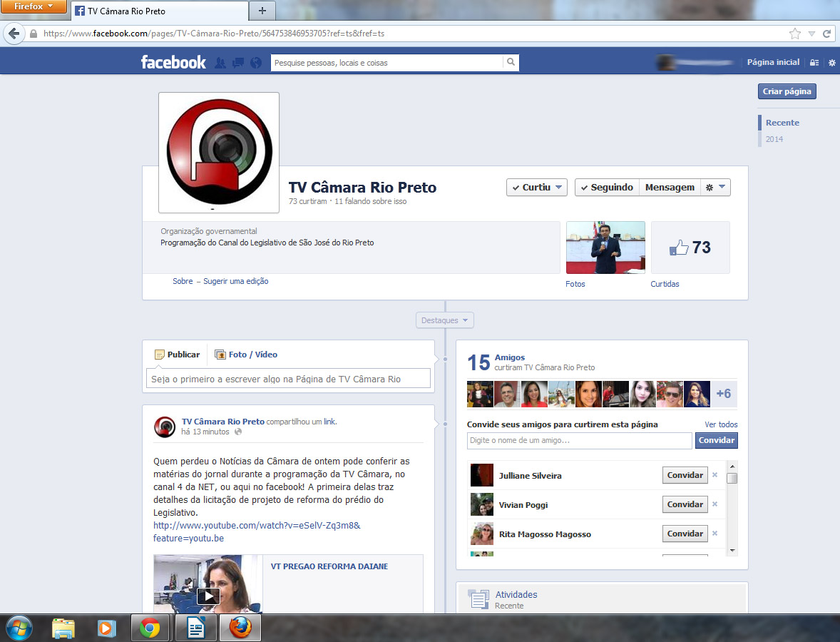Click the search magnifier button
Screen dimensions: 840x642
pos(511,62)
